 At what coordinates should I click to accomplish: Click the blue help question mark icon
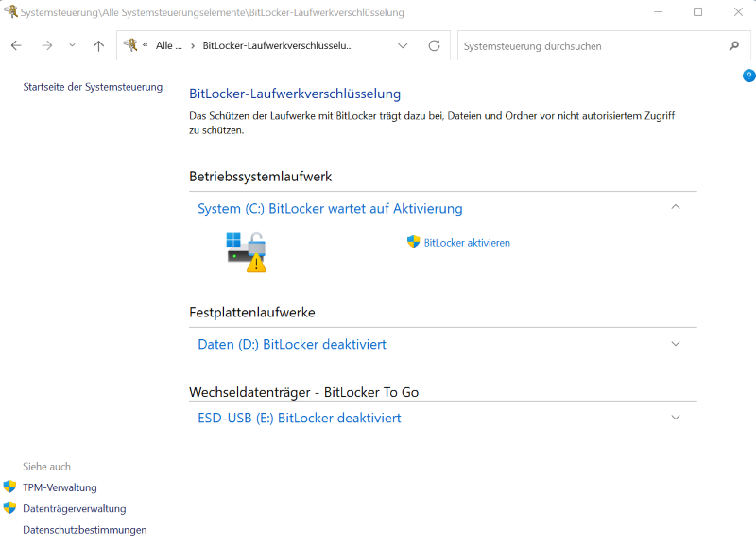coord(748,75)
